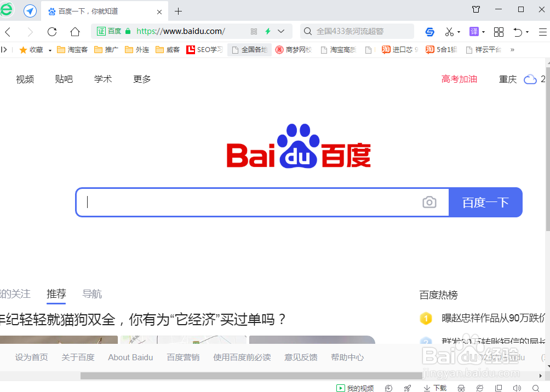Open the QR code icon in address bar
This screenshot has width=550, height=392.
(x=254, y=32)
